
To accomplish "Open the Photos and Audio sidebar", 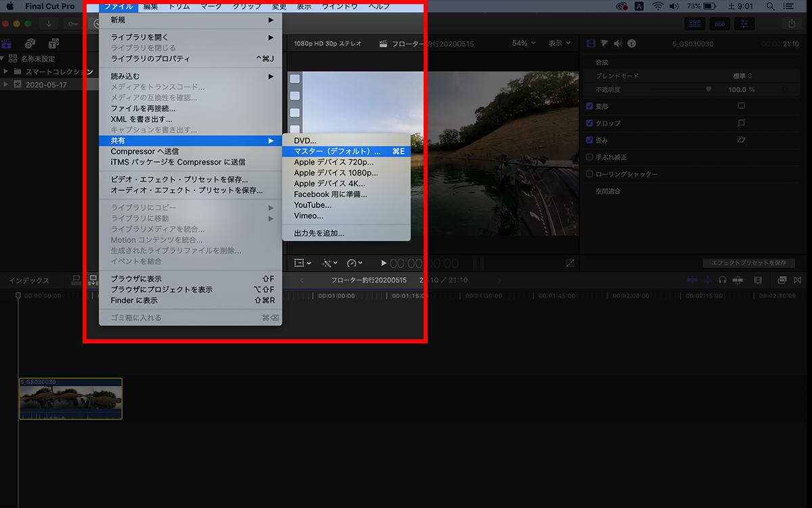I will click(x=31, y=43).
